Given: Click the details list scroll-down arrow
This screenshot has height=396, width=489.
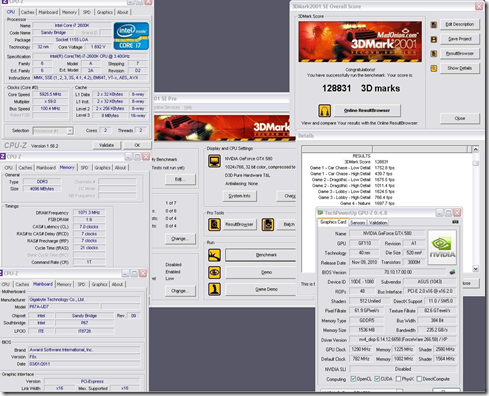Looking at the screenshot, I should (x=476, y=268).
